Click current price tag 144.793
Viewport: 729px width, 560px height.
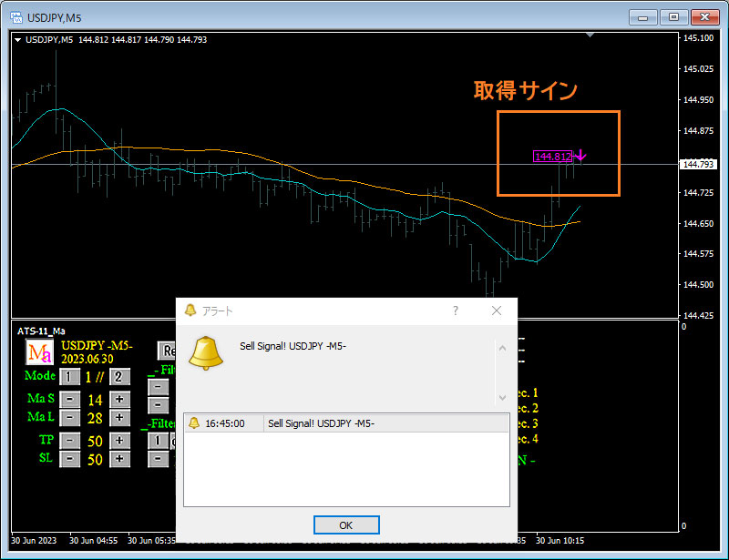[698, 164]
